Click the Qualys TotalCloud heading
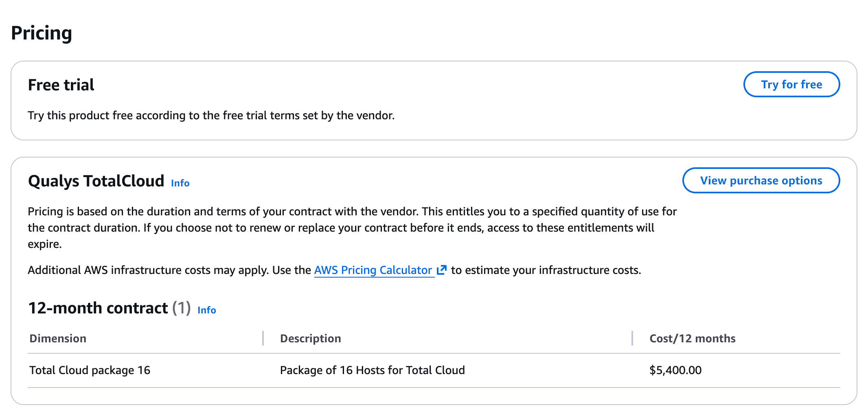 coord(96,181)
